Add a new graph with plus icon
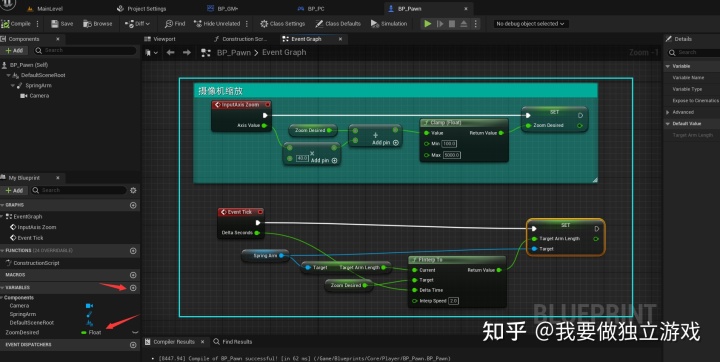Viewport: 720px width, 362px height. (133, 205)
